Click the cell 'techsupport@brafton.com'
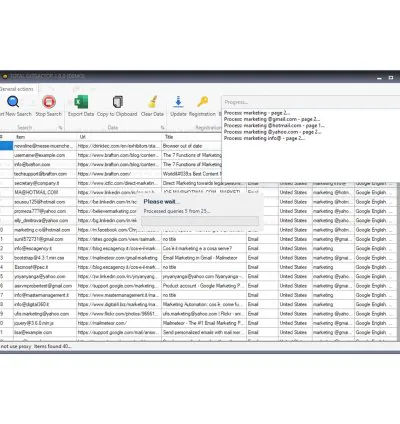This screenshot has width=400, height=424. (45, 174)
